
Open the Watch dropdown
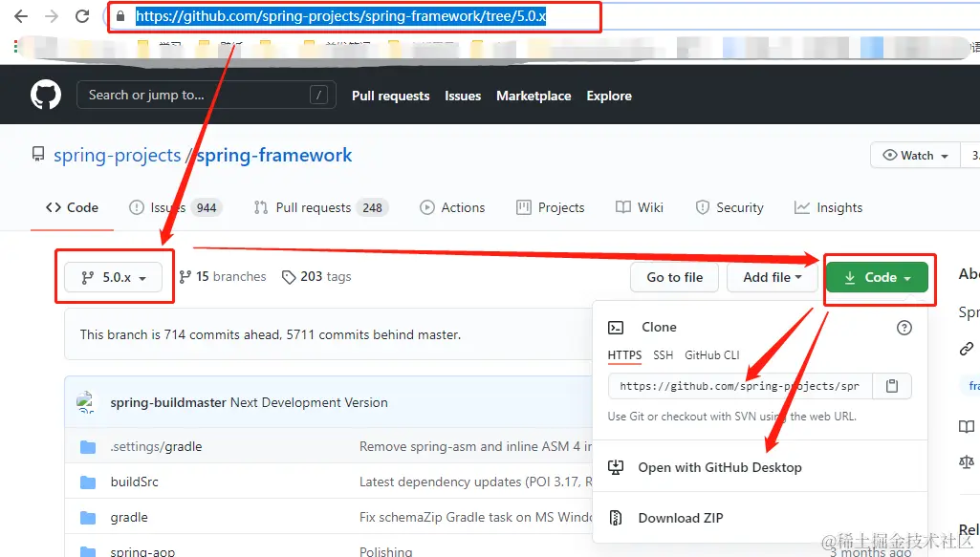click(x=916, y=155)
